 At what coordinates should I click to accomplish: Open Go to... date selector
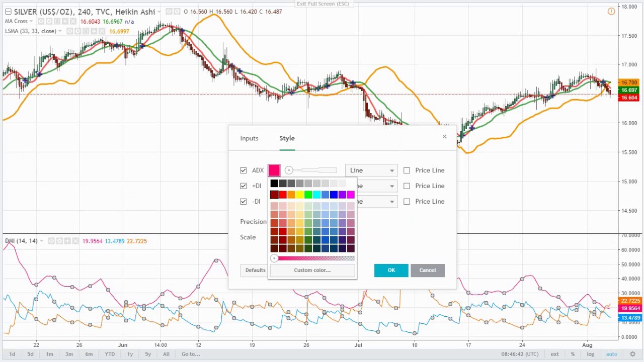click(x=191, y=354)
